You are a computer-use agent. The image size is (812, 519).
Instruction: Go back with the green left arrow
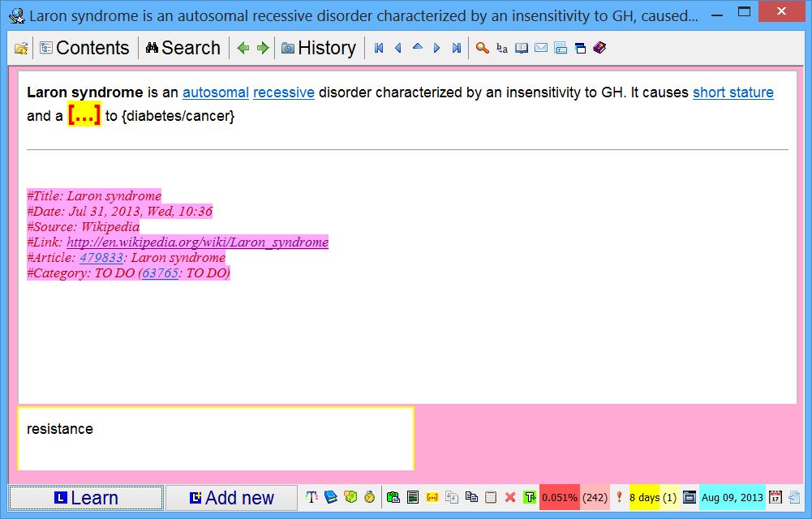(243, 49)
